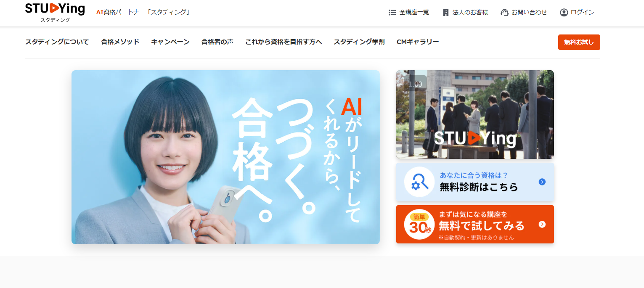This screenshot has height=288, width=644.
Task: Select キャンペーン in the navigation bar
Action: point(170,42)
